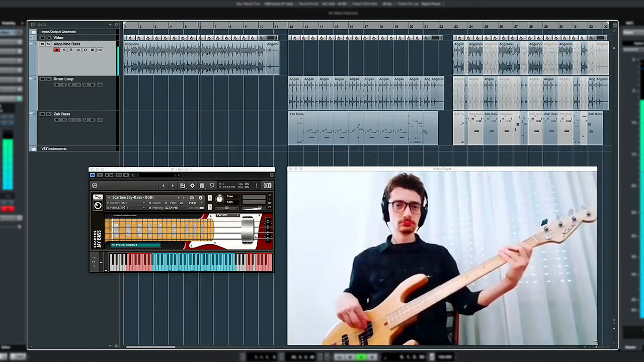Click the Kontakt workspace layout icon

[x=202, y=186]
